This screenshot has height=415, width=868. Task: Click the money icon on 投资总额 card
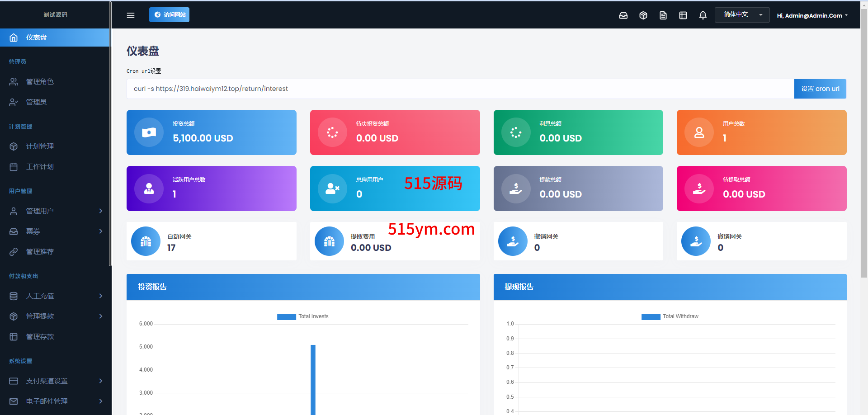[x=149, y=132]
